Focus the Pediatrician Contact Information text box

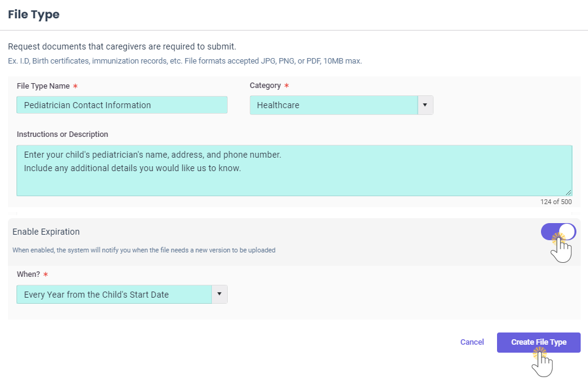tap(122, 105)
